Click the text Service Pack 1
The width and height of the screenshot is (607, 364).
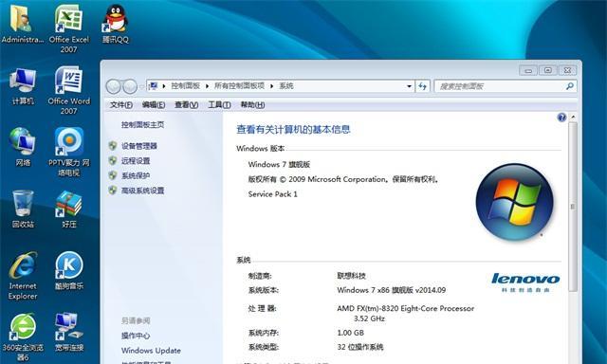pyautogui.click(x=273, y=194)
